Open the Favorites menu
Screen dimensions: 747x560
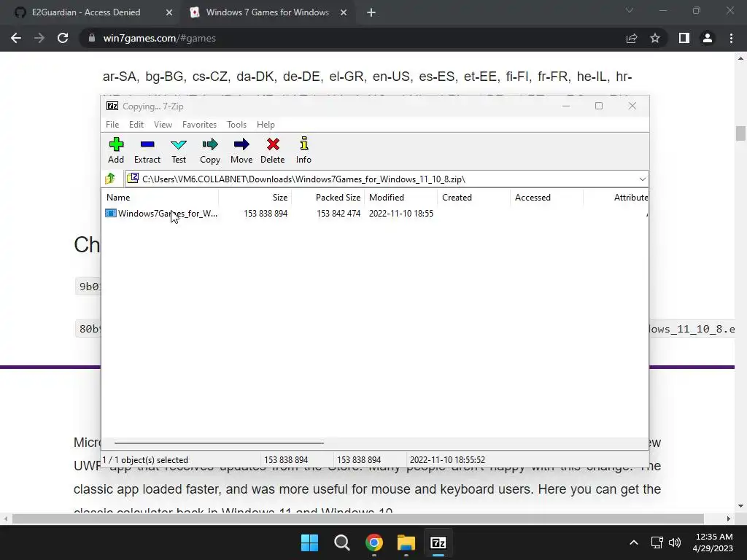pyautogui.click(x=200, y=124)
